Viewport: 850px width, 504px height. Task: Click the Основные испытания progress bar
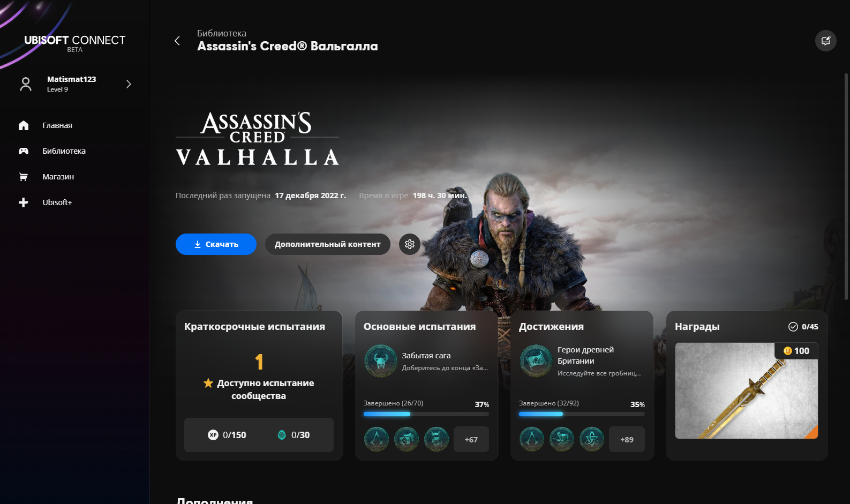pyautogui.click(x=426, y=414)
